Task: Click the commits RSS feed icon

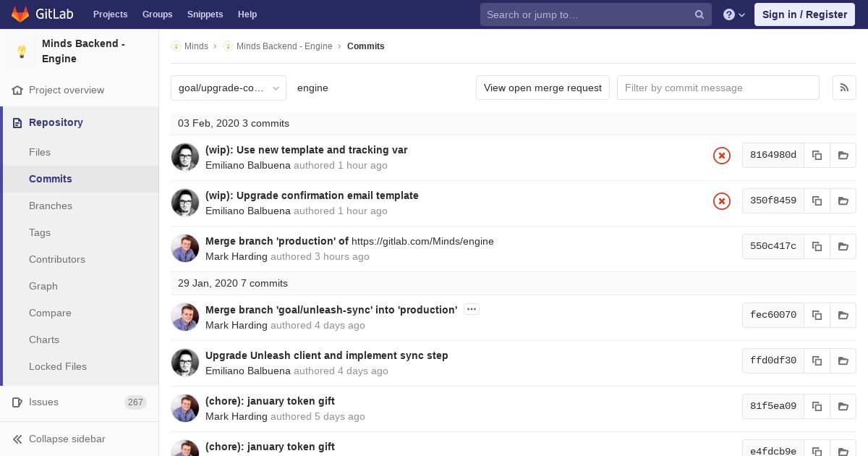Action: [x=844, y=88]
